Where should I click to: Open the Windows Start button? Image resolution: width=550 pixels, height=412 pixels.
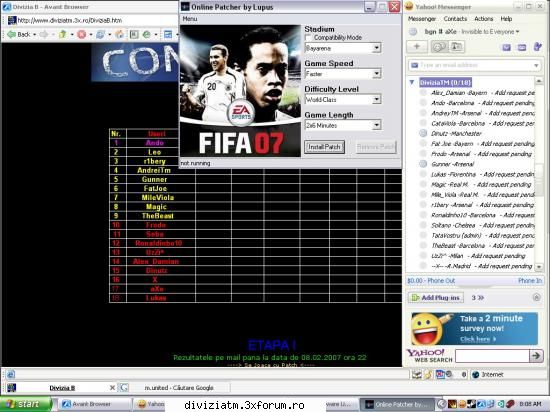pyautogui.click(x=25, y=404)
